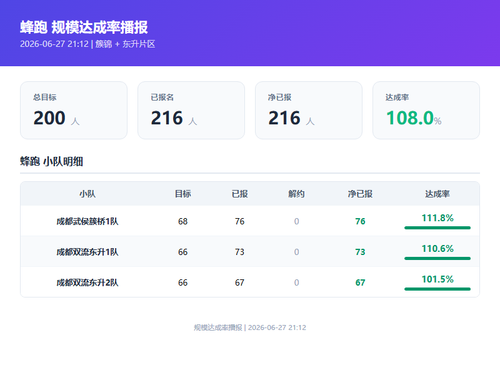
Task: Click the 小队 column header
Action: coord(87,194)
